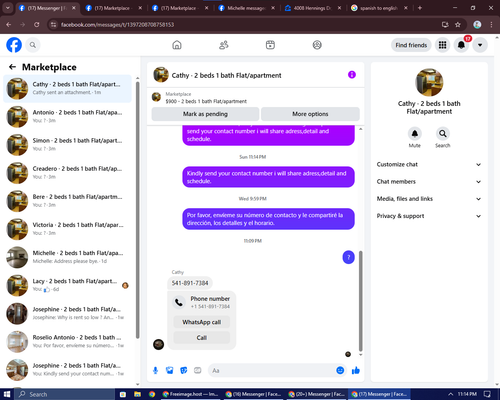Click Mark as pending button

205,114
